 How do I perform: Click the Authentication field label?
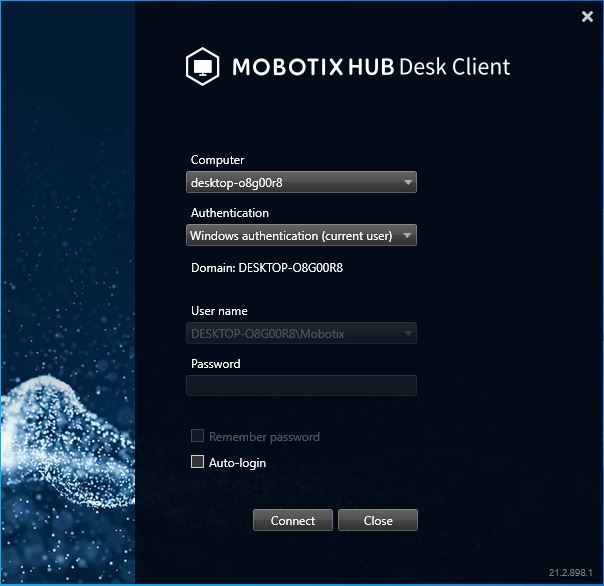[229, 213]
